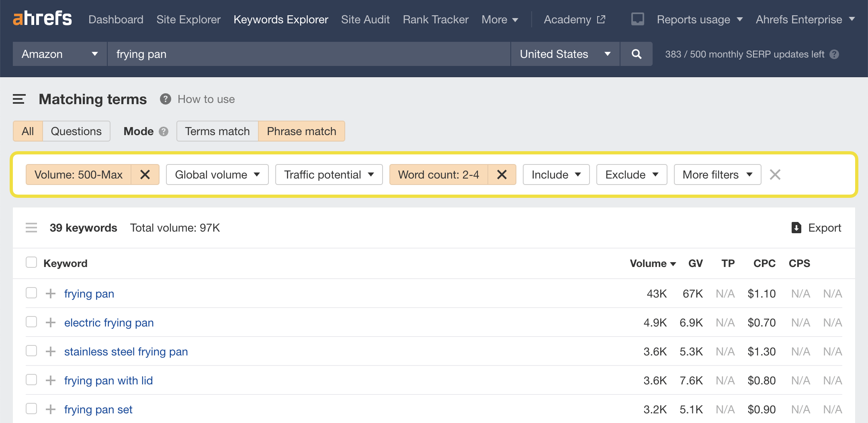This screenshot has height=423, width=868.
Task: Open the sidebar menu beside Matching terms
Action: [19, 99]
